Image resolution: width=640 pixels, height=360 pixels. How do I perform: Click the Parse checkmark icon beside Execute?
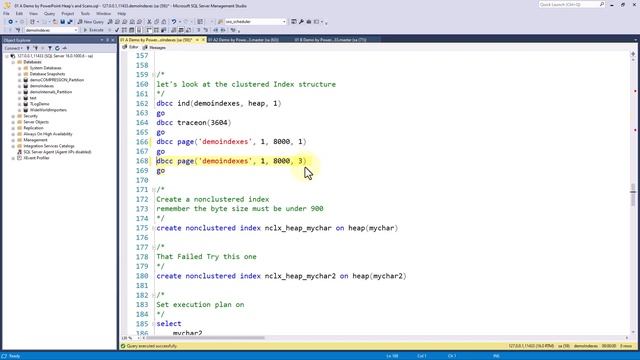pyautogui.click(x=117, y=30)
